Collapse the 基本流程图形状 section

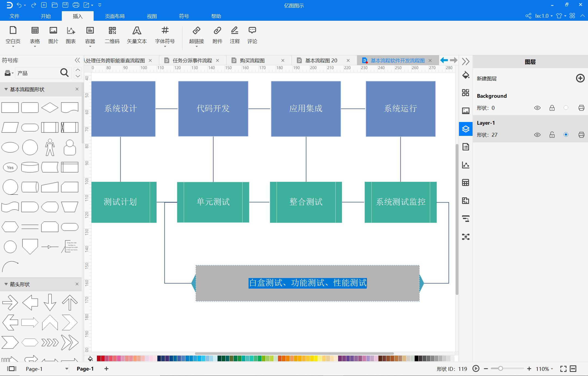(6, 89)
